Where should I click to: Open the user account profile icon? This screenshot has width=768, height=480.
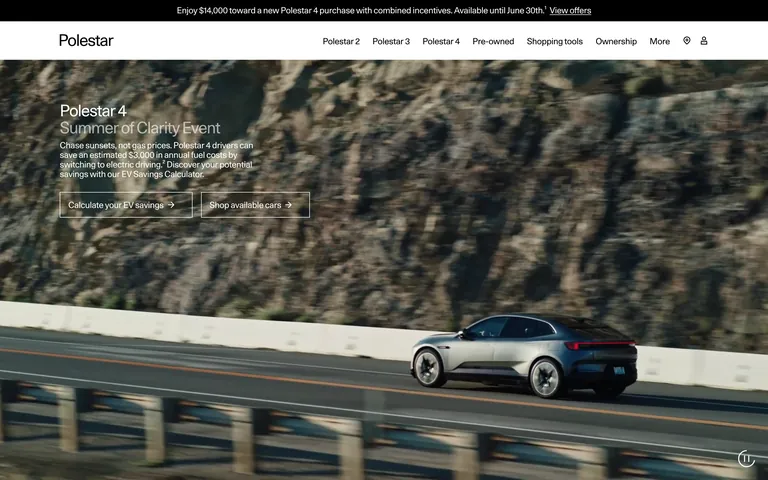pyautogui.click(x=703, y=41)
